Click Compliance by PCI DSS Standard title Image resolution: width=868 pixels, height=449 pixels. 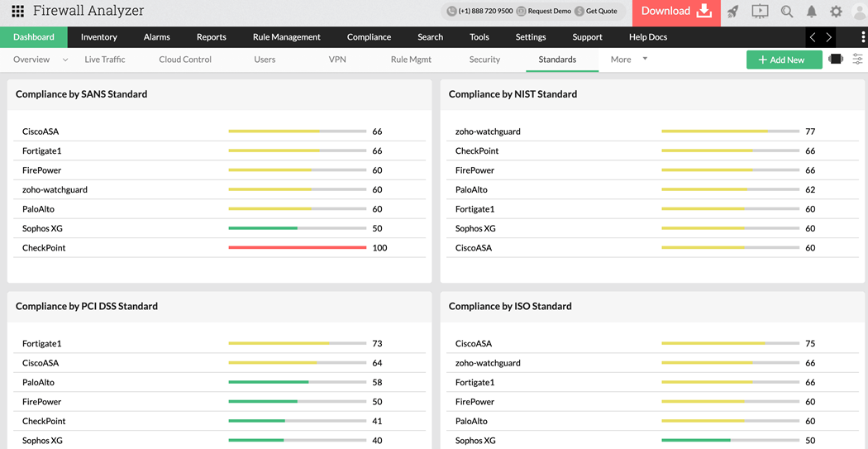coord(86,306)
